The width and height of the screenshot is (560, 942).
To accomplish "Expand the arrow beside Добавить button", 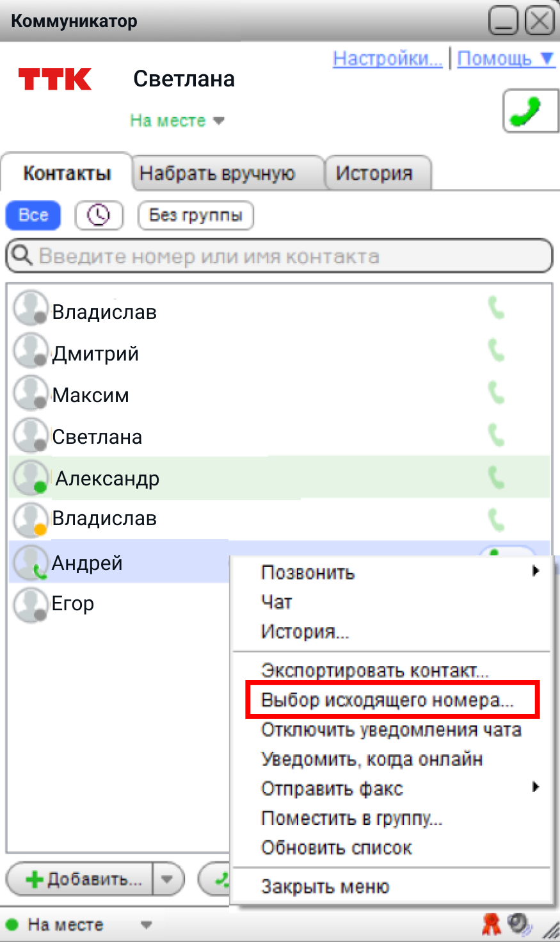I will tap(168, 879).
